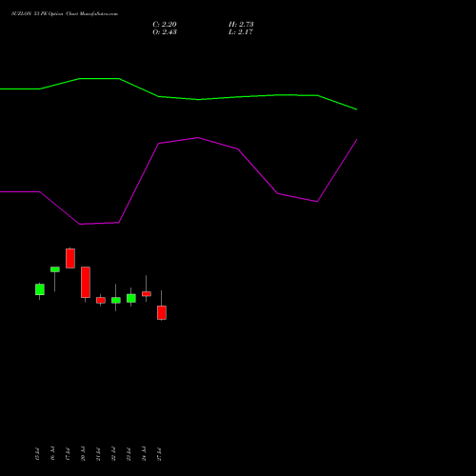The height and width of the screenshot is (476, 476).
Task: Click the close price value C: 2.20
Action: (x=165, y=25)
